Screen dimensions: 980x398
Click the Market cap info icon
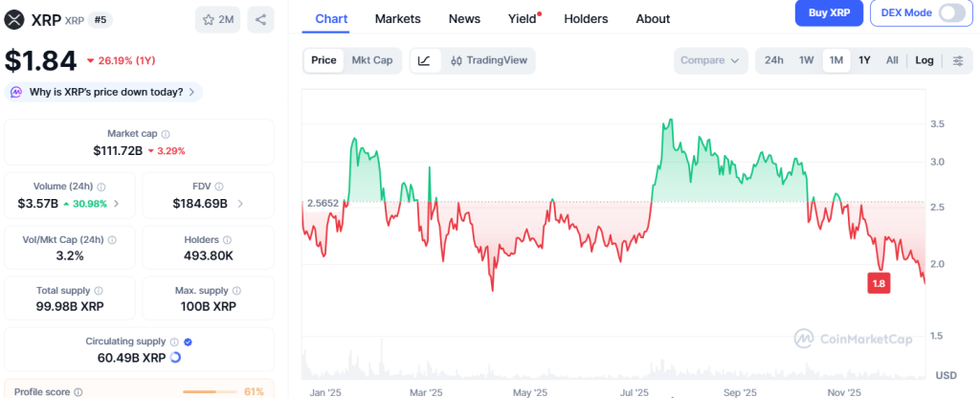pyautogui.click(x=166, y=135)
